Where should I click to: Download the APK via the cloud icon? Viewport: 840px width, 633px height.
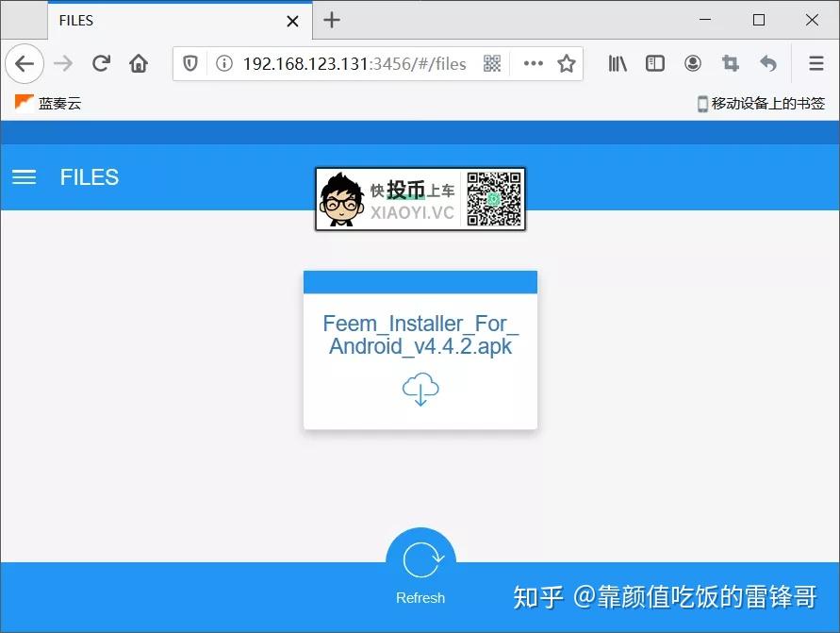click(420, 389)
